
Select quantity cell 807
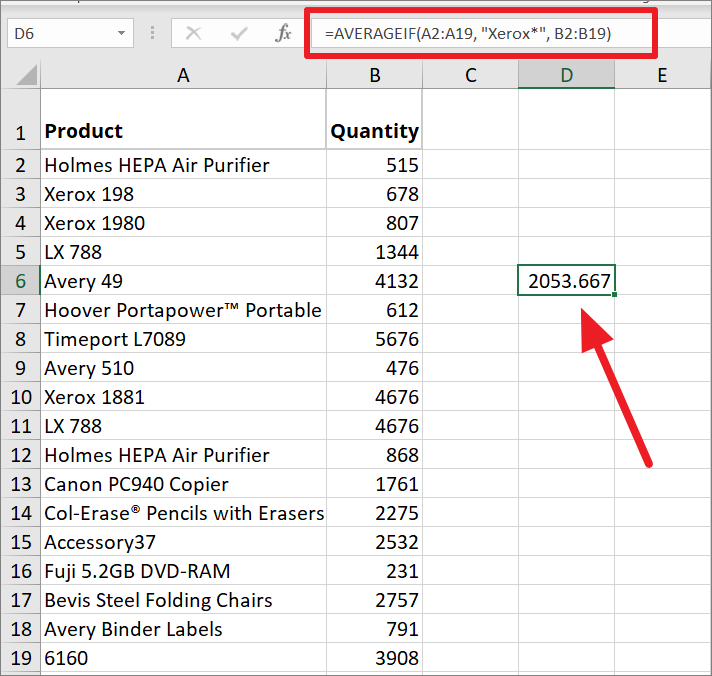click(374, 223)
